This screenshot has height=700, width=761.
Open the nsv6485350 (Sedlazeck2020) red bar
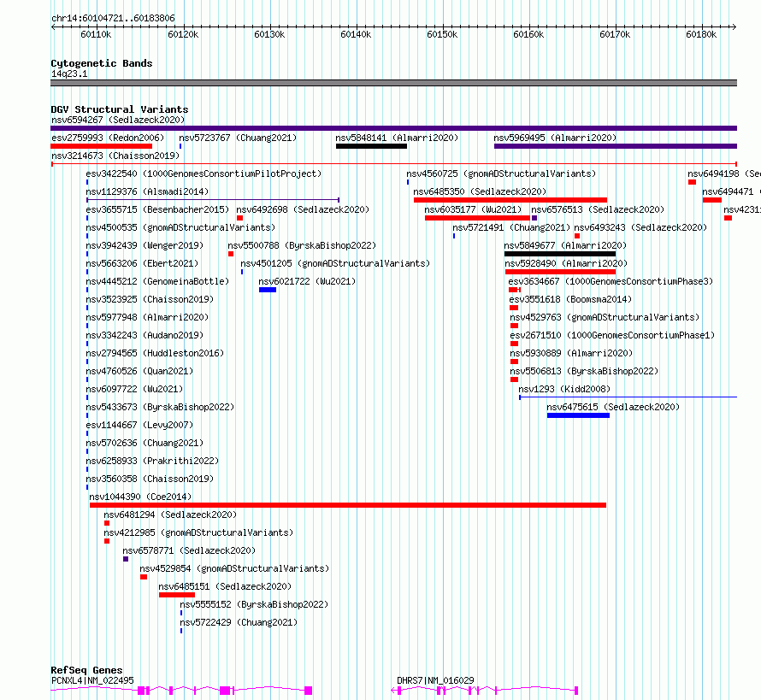tap(510, 200)
